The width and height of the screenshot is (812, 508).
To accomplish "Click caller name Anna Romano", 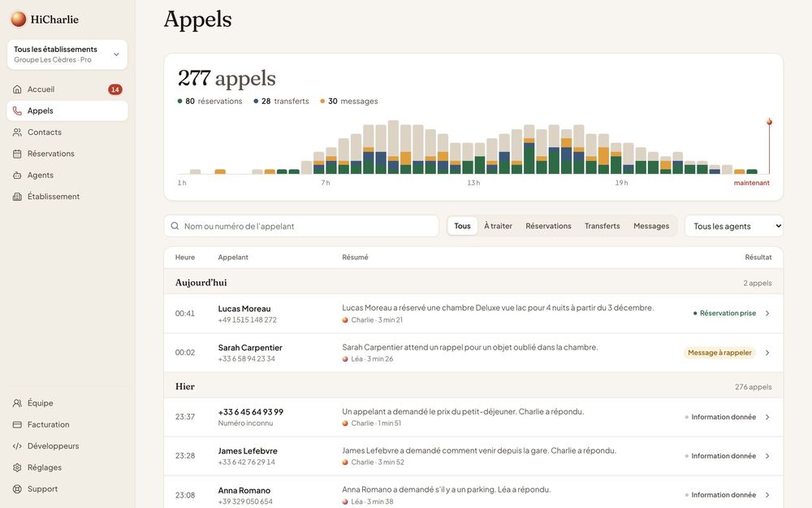I will pyautogui.click(x=244, y=490).
